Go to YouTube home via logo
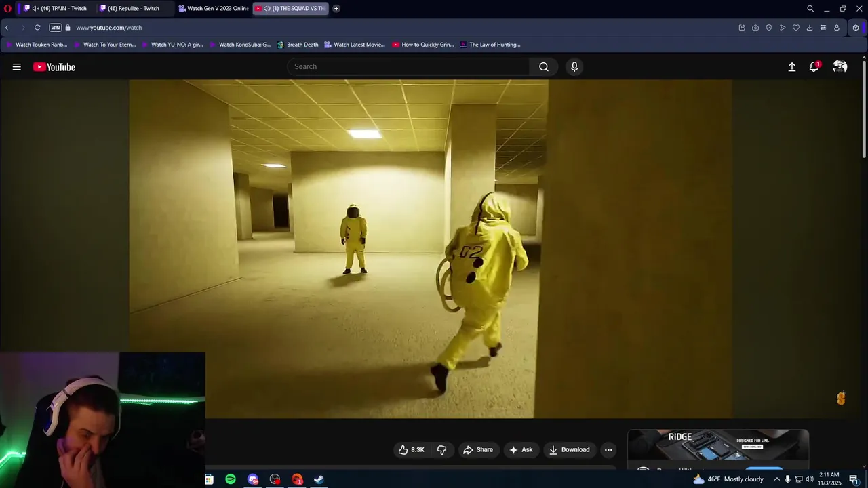This screenshot has height=488, width=868. point(54,67)
